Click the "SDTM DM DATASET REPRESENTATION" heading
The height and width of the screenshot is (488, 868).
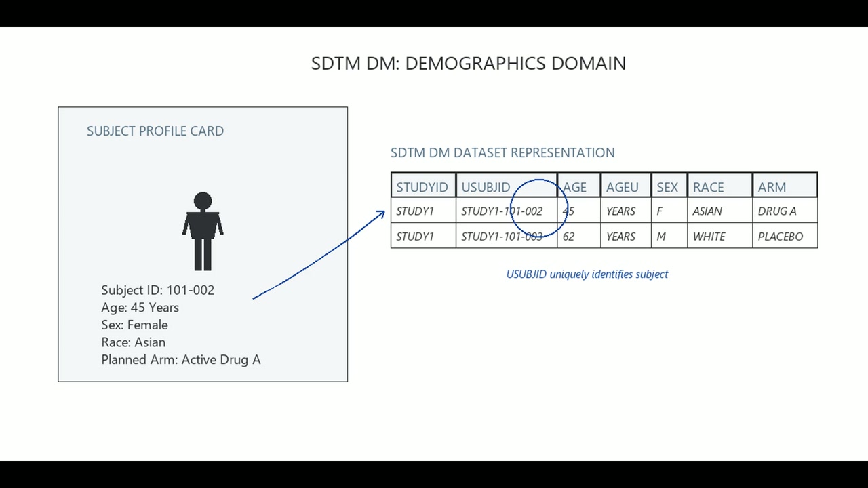click(502, 152)
